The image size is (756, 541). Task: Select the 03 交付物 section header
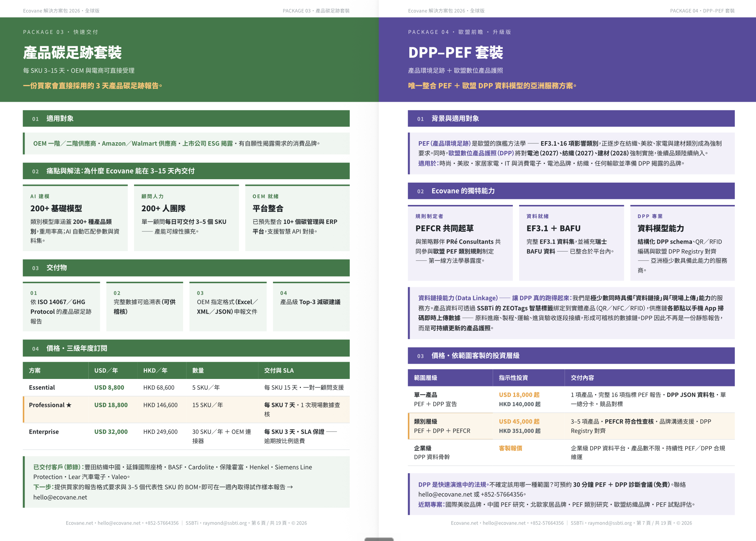(x=186, y=268)
